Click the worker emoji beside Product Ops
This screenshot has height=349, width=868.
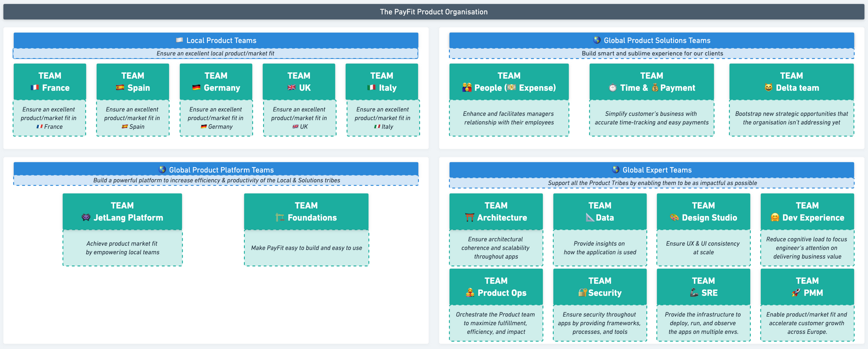(x=470, y=293)
